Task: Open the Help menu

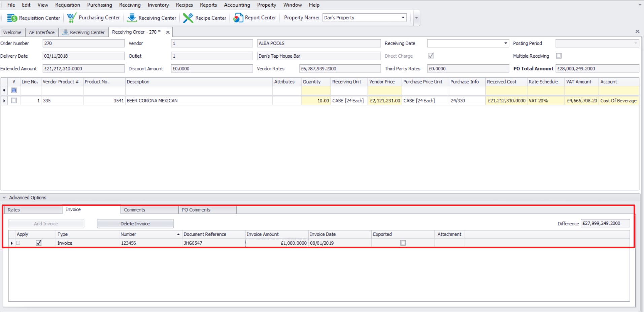Action: point(314,5)
